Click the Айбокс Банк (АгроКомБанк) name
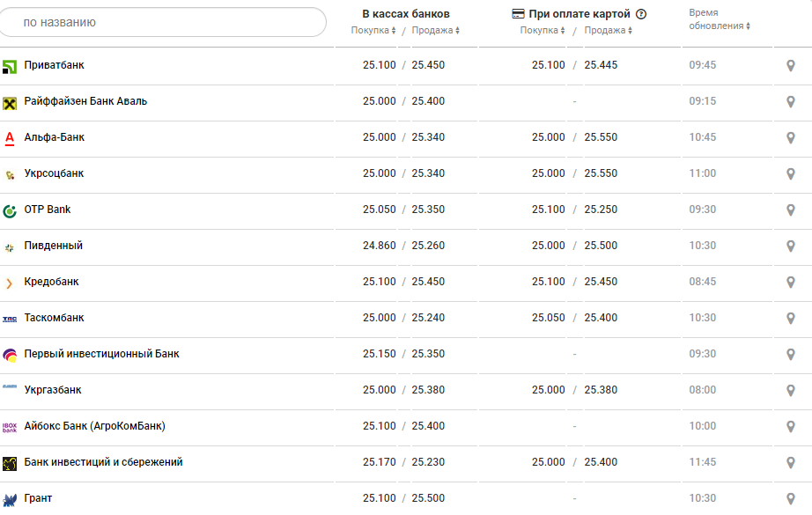The image size is (812, 515). coord(94,426)
